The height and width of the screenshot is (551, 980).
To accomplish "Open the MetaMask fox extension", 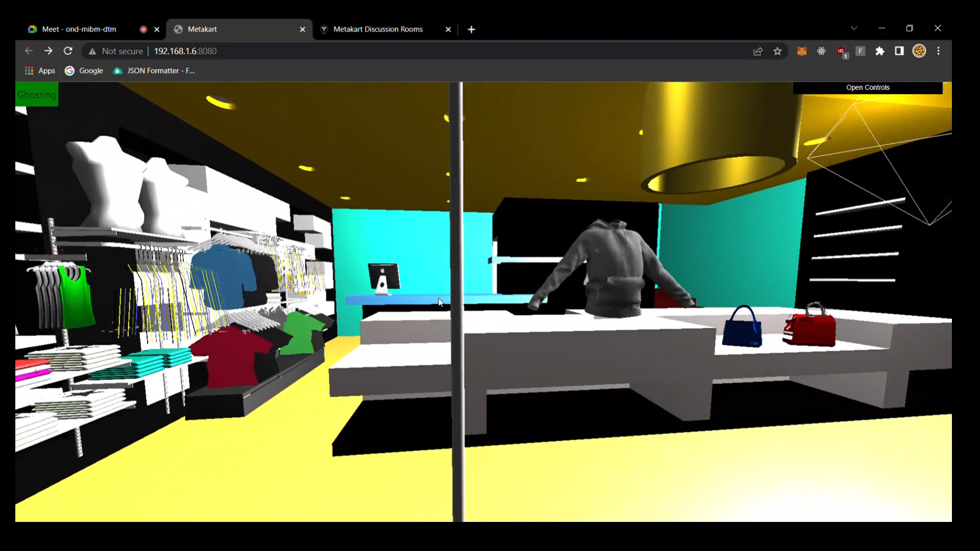I will tap(802, 51).
